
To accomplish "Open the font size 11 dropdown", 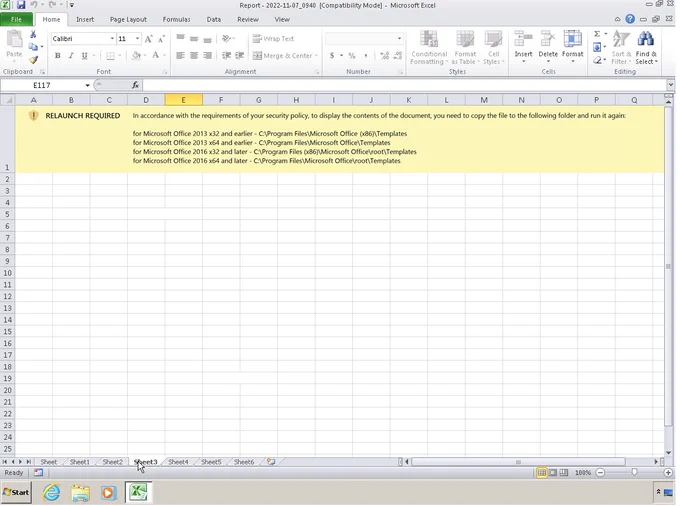I will [x=137, y=39].
